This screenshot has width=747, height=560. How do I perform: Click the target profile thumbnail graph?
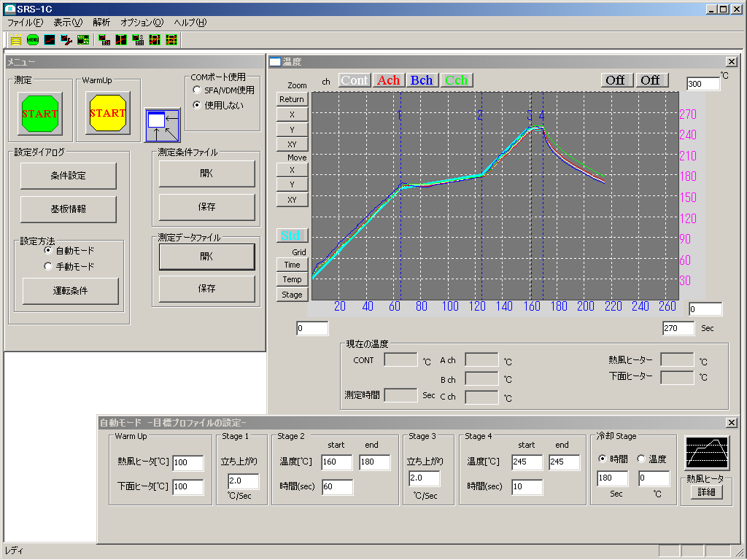[x=707, y=453]
